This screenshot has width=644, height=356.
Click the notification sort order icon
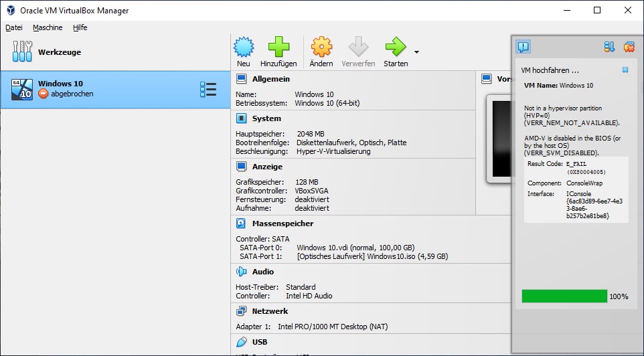pyautogui.click(x=609, y=47)
